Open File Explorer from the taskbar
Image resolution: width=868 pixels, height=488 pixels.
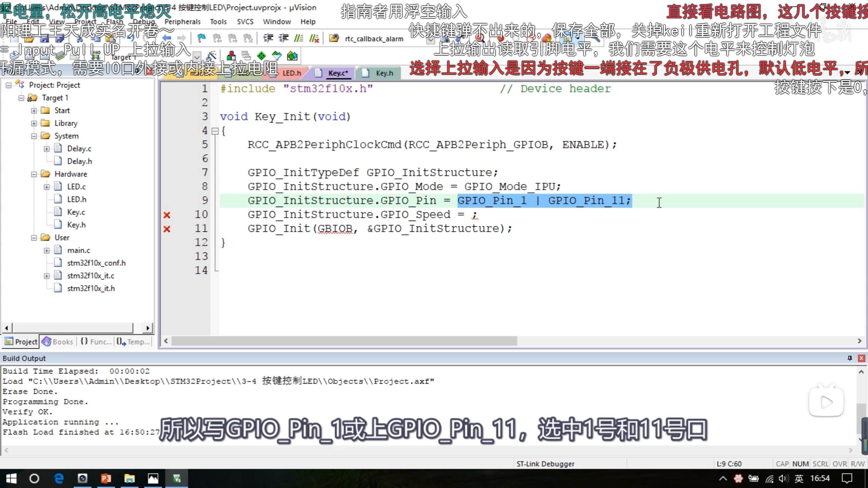tap(129, 479)
